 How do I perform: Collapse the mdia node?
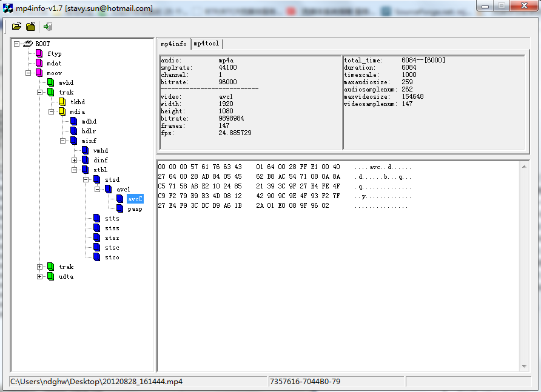51,111
